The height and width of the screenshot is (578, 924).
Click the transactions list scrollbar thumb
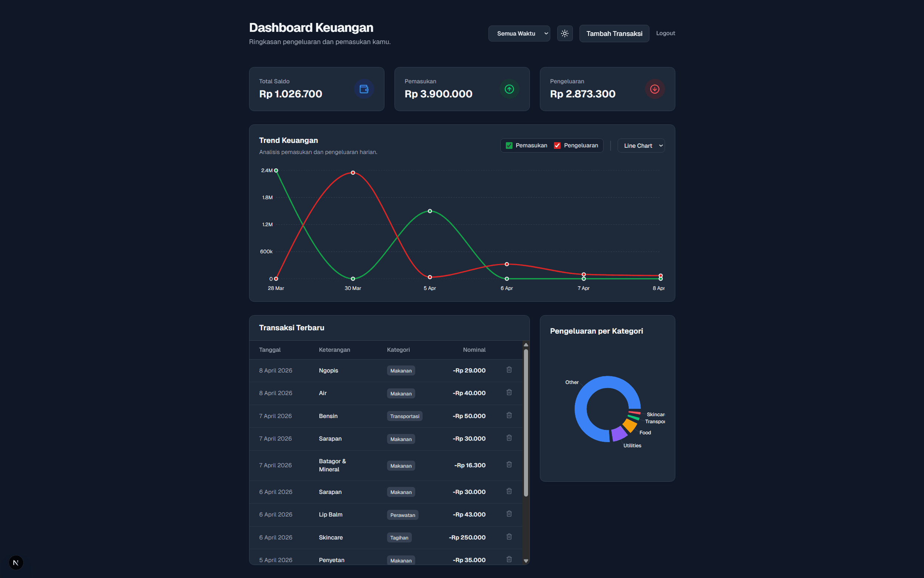[525, 422]
